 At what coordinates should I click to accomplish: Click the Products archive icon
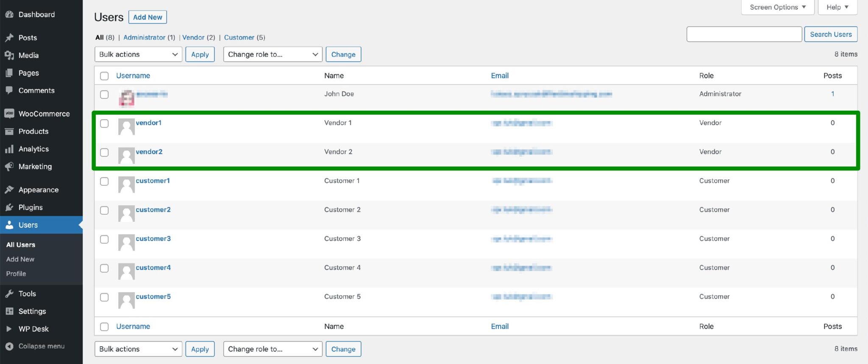(9, 132)
